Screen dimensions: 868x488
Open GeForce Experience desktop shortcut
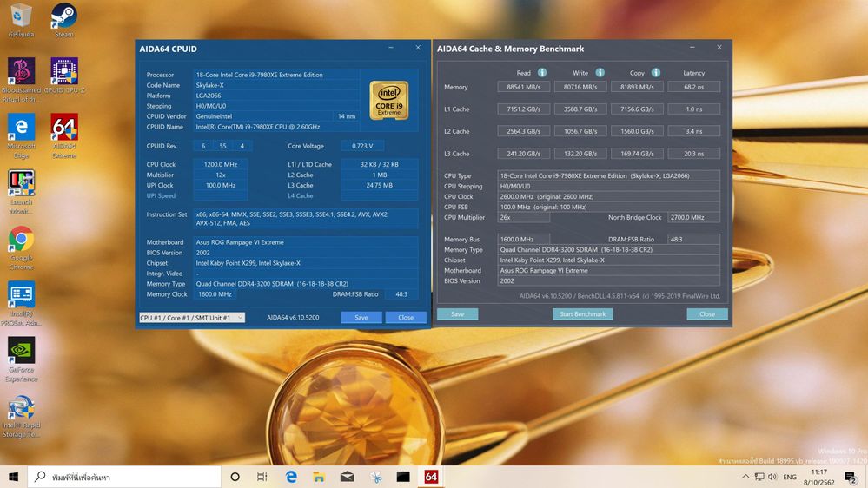tap(21, 359)
